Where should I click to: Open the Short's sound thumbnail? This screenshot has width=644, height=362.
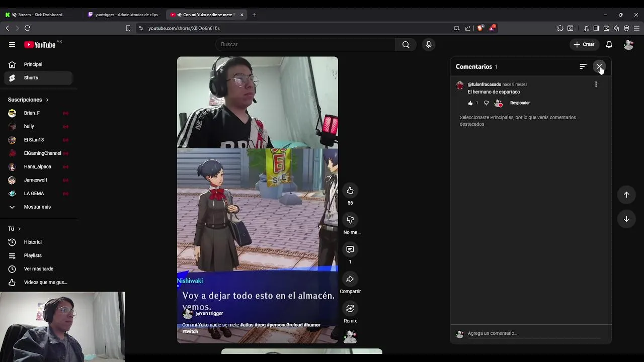click(350, 337)
